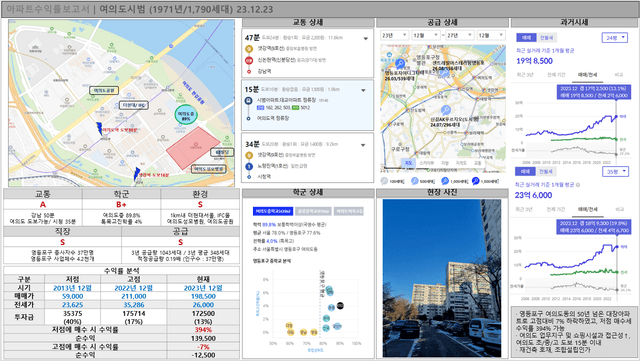Switch to 비교 tab in 24평 chart
Viewport: 640px width, 361px height.
tap(619, 75)
